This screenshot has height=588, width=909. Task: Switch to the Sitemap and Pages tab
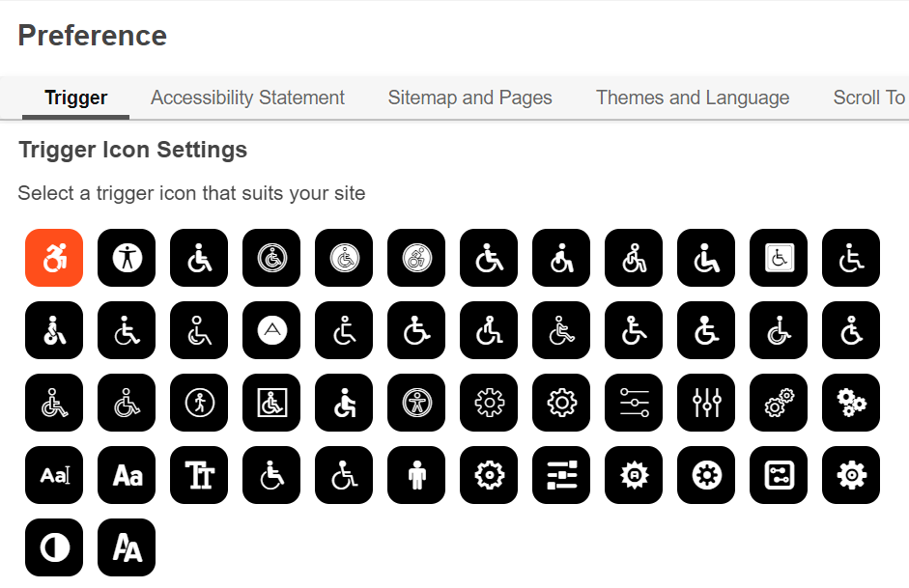click(x=469, y=98)
